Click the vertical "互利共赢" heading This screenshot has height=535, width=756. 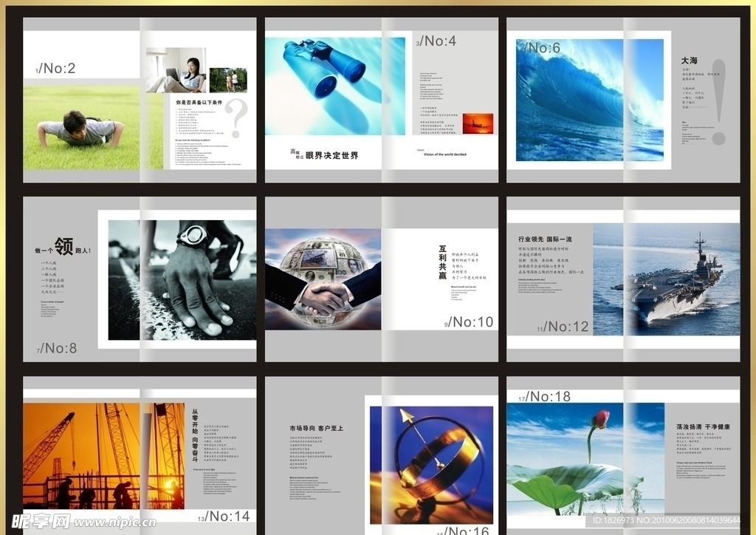coord(443,262)
